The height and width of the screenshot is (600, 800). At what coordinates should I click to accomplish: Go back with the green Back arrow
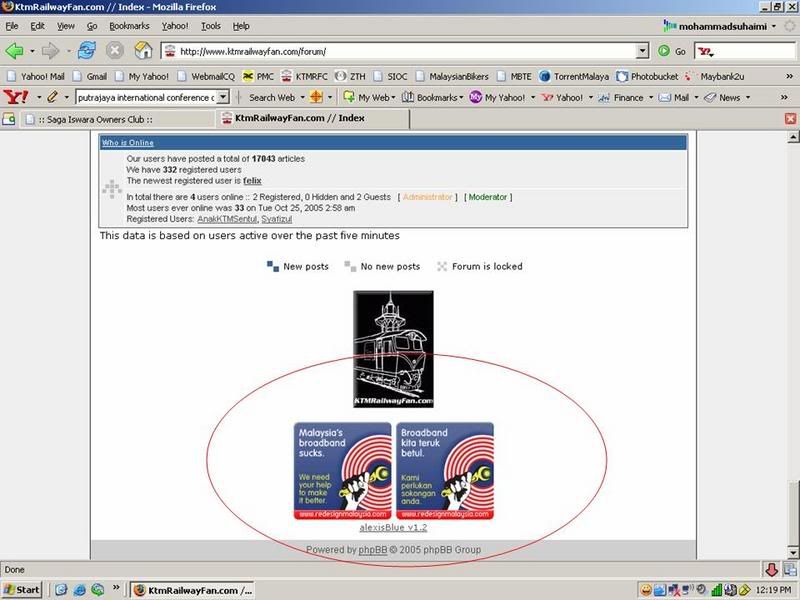(x=14, y=51)
